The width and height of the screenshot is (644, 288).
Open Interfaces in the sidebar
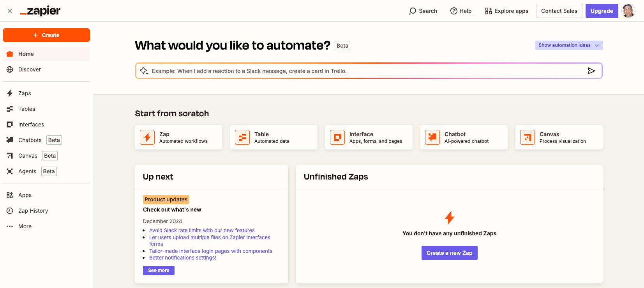coord(46,124)
